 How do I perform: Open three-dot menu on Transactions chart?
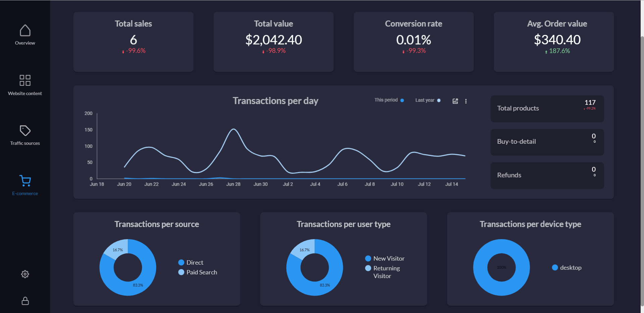[466, 101]
